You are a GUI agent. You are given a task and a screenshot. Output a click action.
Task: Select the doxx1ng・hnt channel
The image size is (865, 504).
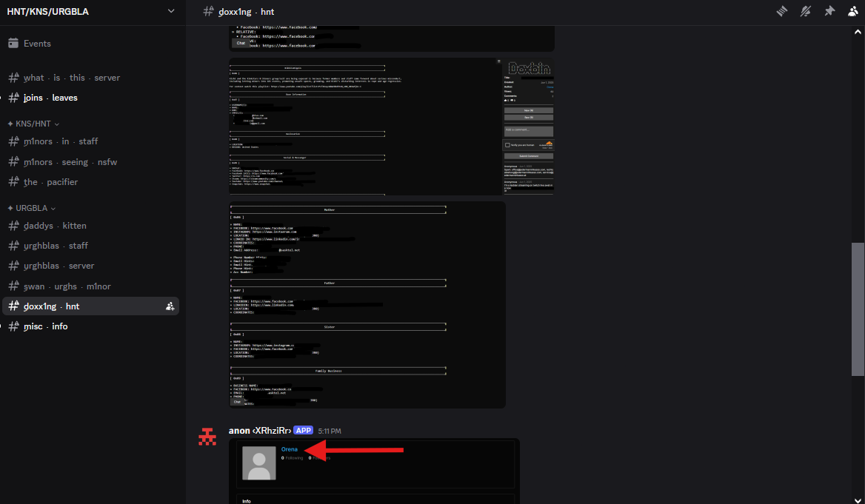point(91,306)
